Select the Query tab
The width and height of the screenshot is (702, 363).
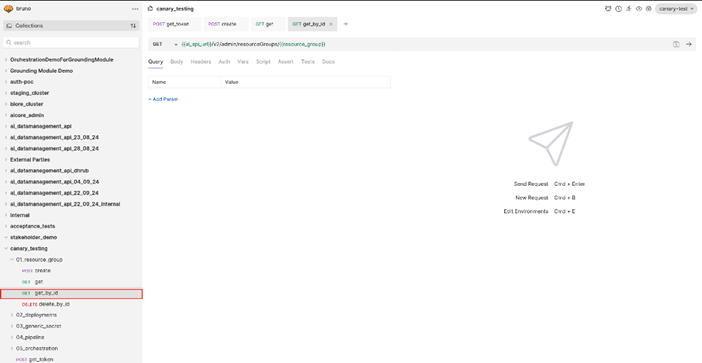click(x=155, y=62)
